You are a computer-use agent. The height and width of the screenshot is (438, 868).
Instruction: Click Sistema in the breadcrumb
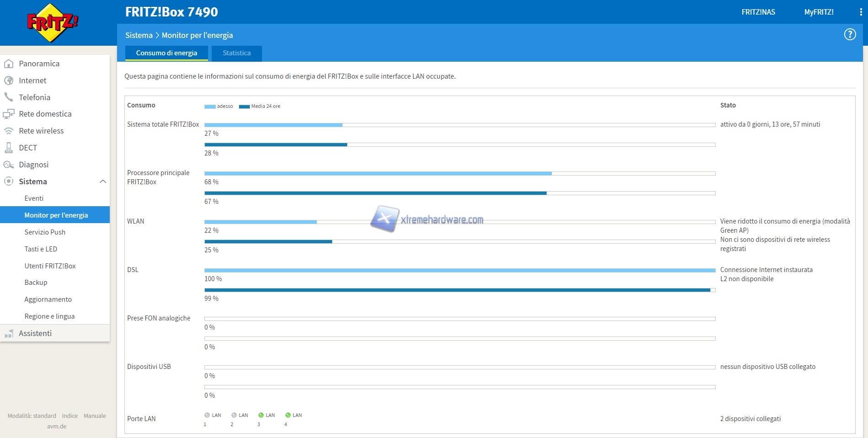point(139,35)
